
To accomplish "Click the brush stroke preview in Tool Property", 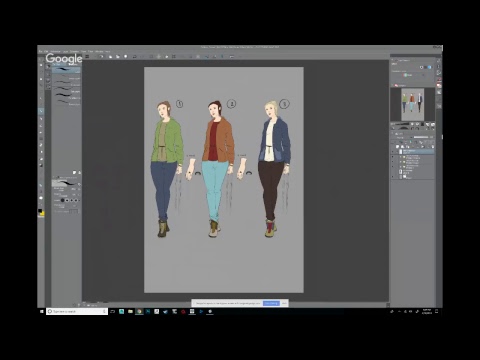I will pos(66,183).
